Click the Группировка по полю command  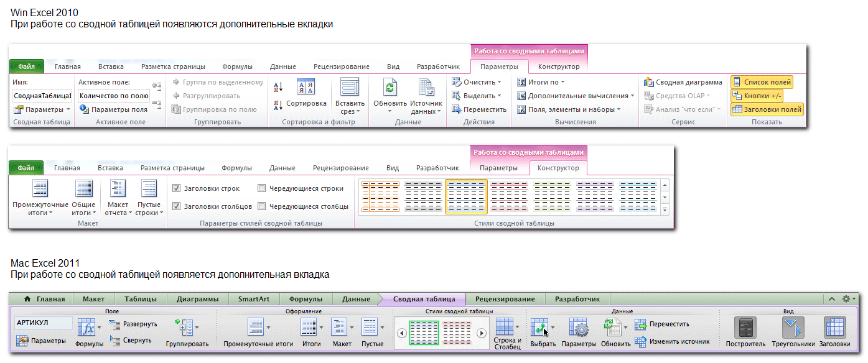pos(214,109)
